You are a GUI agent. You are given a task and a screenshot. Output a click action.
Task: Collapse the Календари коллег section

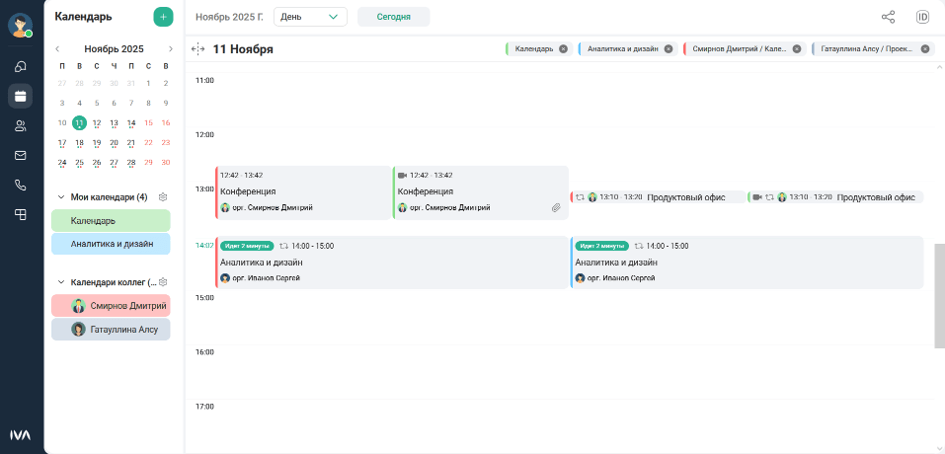61,282
